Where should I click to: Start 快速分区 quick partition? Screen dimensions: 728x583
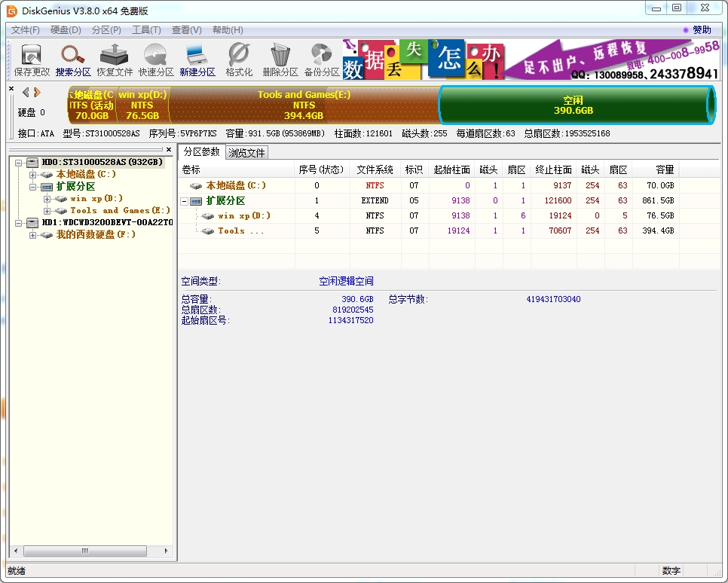156,60
